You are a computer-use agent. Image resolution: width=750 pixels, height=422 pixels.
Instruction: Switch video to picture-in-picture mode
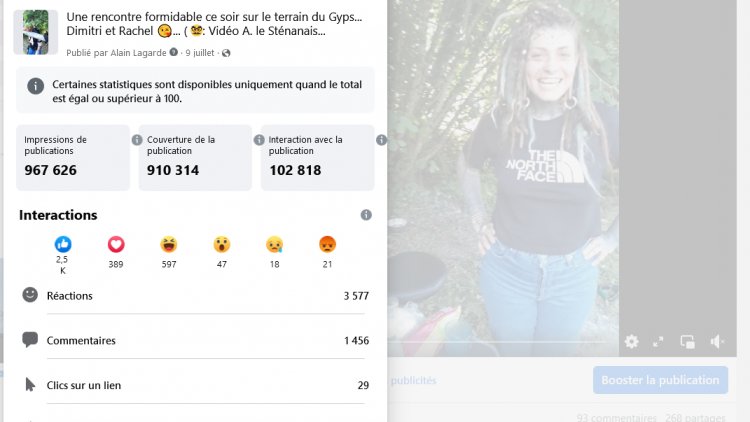click(687, 341)
